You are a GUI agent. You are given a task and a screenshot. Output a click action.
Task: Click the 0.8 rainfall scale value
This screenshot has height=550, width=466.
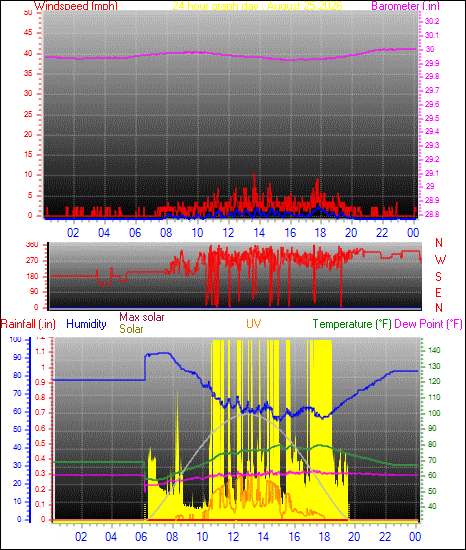click(x=40, y=397)
